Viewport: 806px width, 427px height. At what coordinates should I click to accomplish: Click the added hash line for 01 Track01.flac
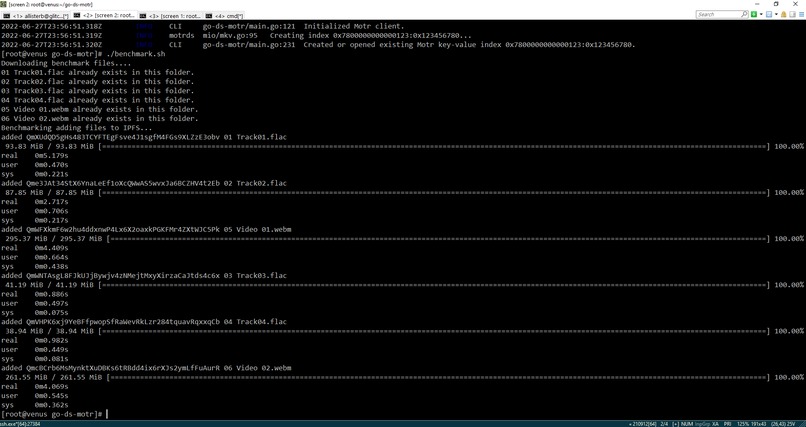click(x=144, y=137)
